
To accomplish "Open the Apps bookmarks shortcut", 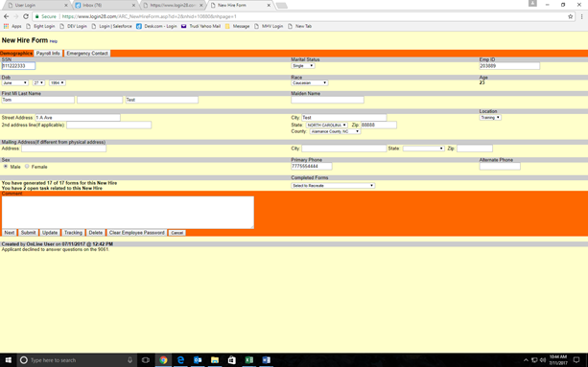I will pyautogui.click(x=12, y=26).
